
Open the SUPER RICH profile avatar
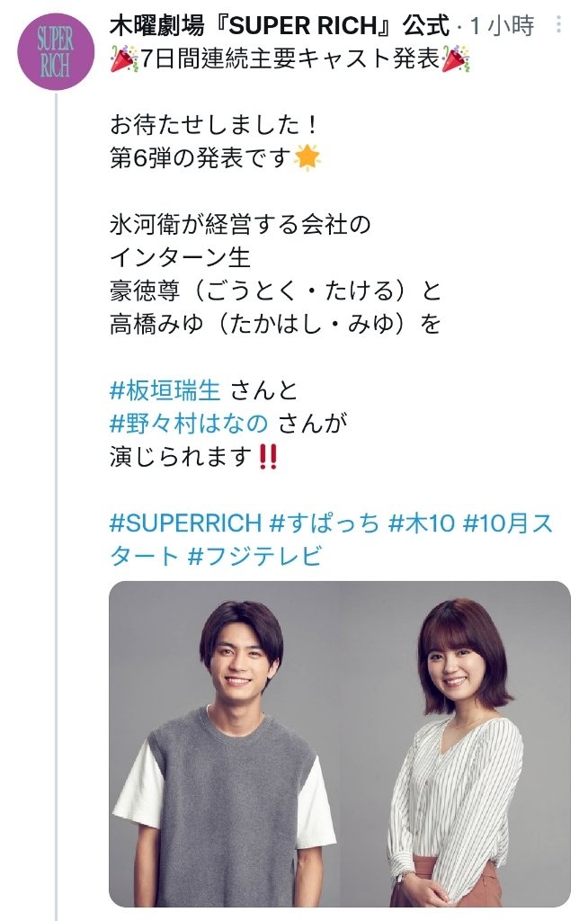(55, 51)
